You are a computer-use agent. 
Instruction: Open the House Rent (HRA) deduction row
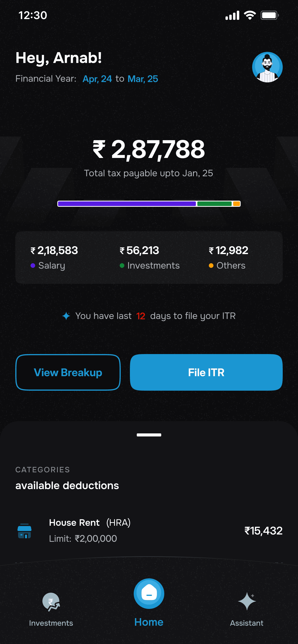pyautogui.click(x=149, y=531)
